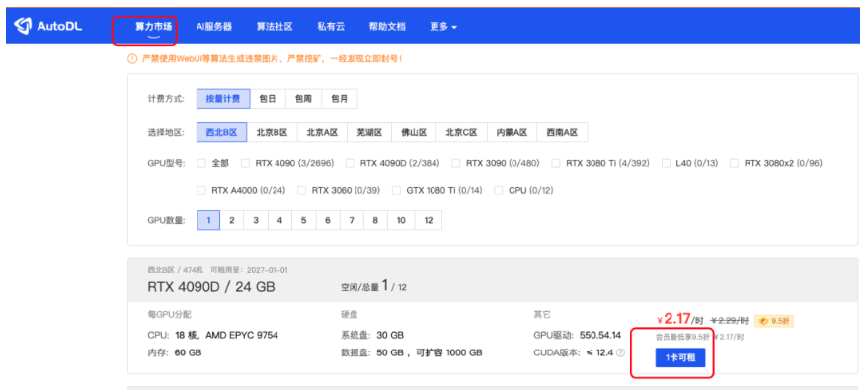Choose the 芜湖区 region
Viewport: 868px width, 390px height.
(x=369, y=132)
